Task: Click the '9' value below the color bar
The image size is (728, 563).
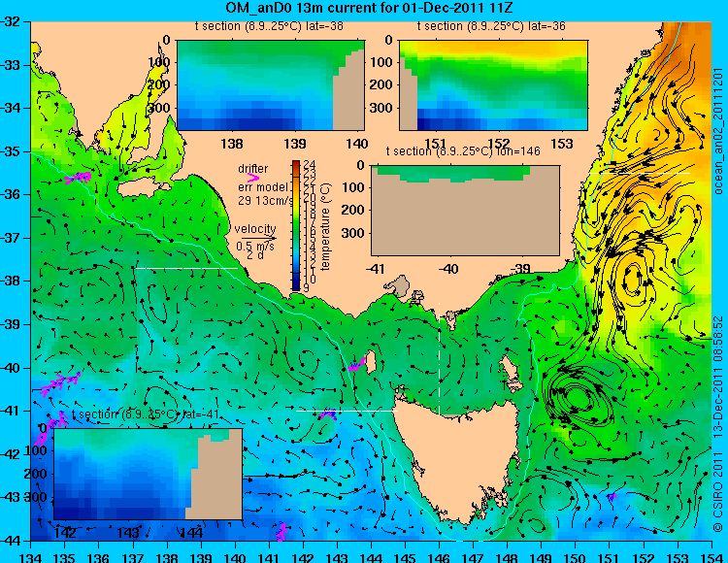Action: coord(306,287)
